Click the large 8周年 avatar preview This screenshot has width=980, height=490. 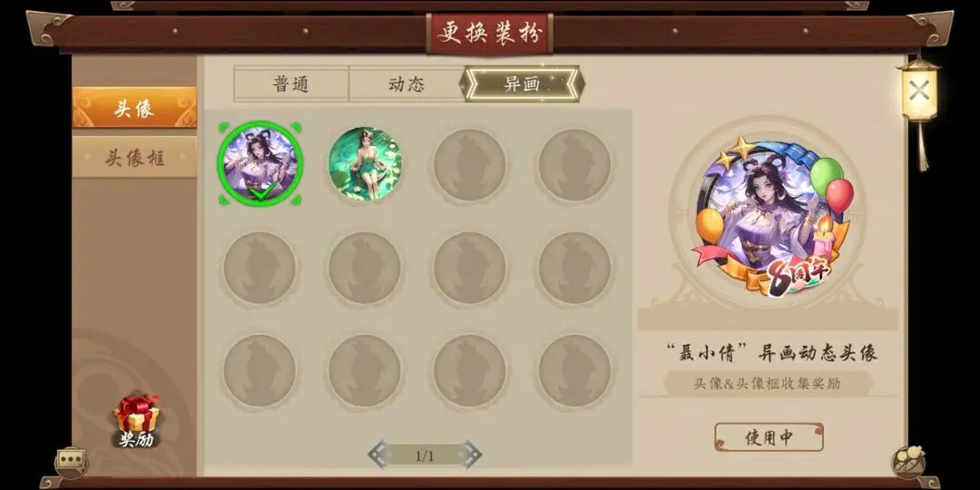[x=770, y=214]
